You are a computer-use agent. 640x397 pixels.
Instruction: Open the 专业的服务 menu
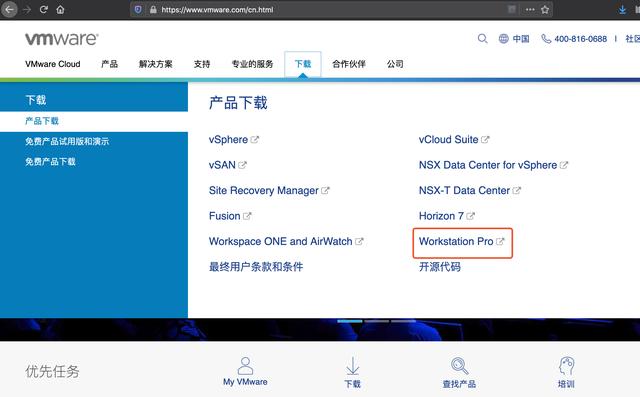coord(252,64)
